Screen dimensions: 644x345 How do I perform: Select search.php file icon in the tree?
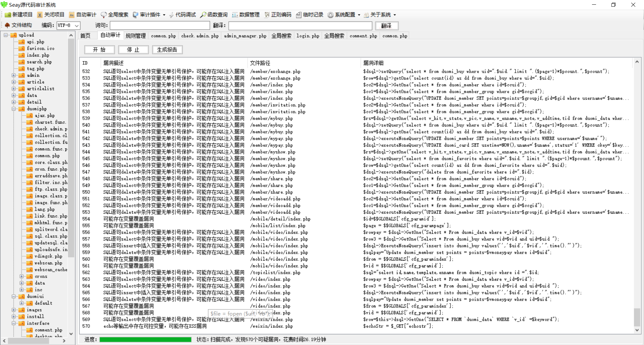(22, 62)
